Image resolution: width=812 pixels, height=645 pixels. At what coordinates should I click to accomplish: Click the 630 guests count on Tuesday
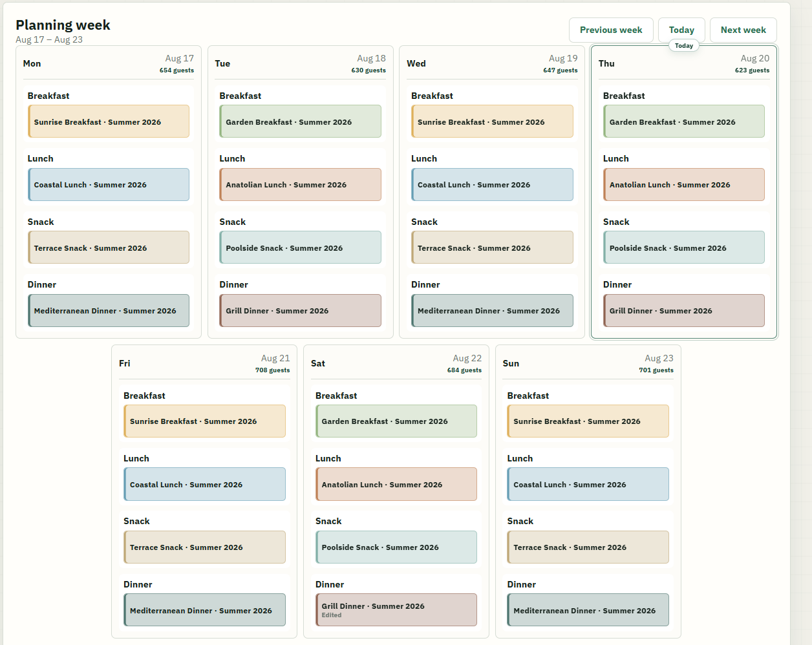369,70
